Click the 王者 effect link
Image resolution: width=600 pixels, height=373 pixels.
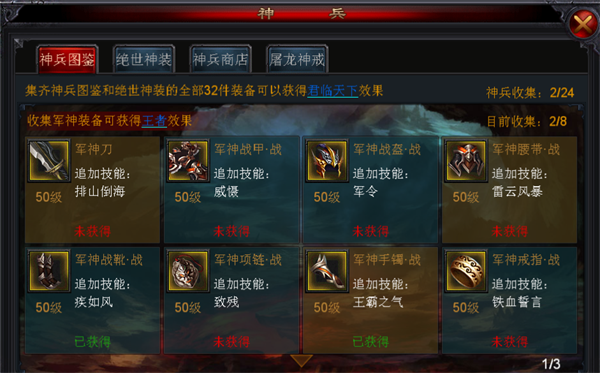pos(154,121)
